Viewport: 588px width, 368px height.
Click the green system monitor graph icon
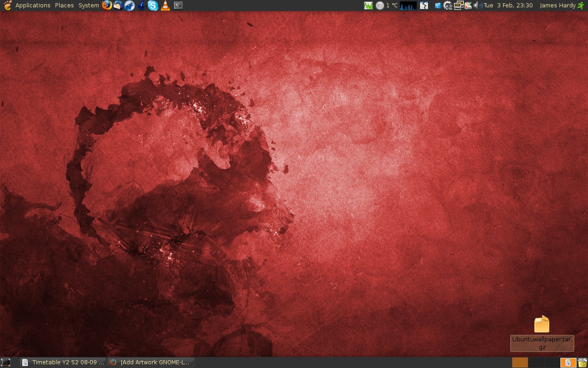click(x=368, y=6)
